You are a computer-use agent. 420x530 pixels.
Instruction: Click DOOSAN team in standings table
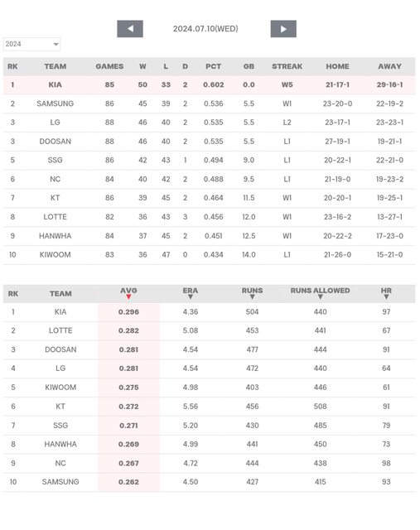pos(56,142)
